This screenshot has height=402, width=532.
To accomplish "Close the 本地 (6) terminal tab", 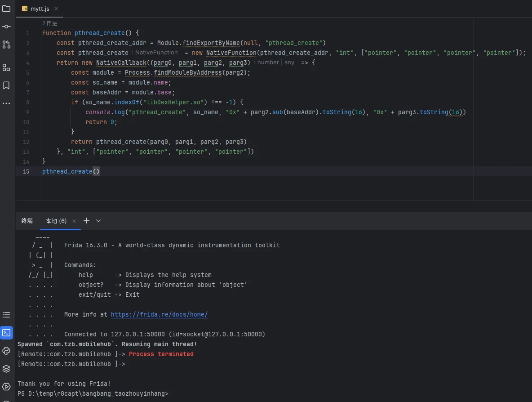I will pos(74,221).
